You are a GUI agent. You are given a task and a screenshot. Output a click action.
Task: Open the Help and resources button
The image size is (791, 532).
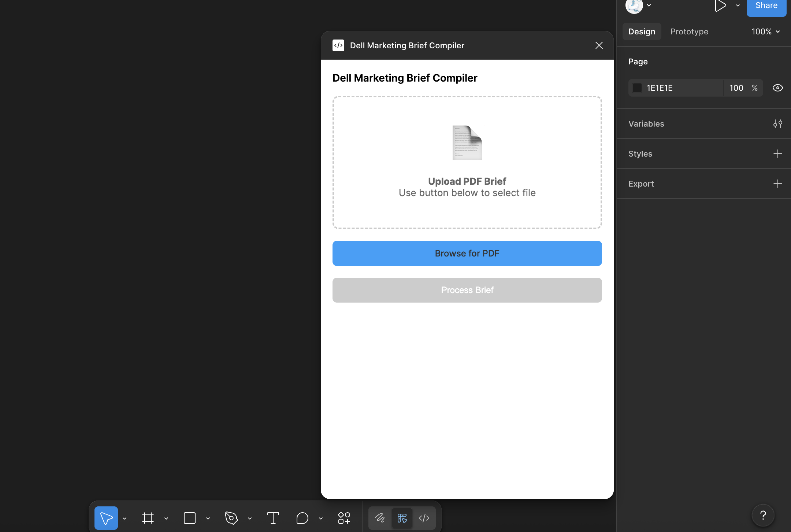(763, 516)
